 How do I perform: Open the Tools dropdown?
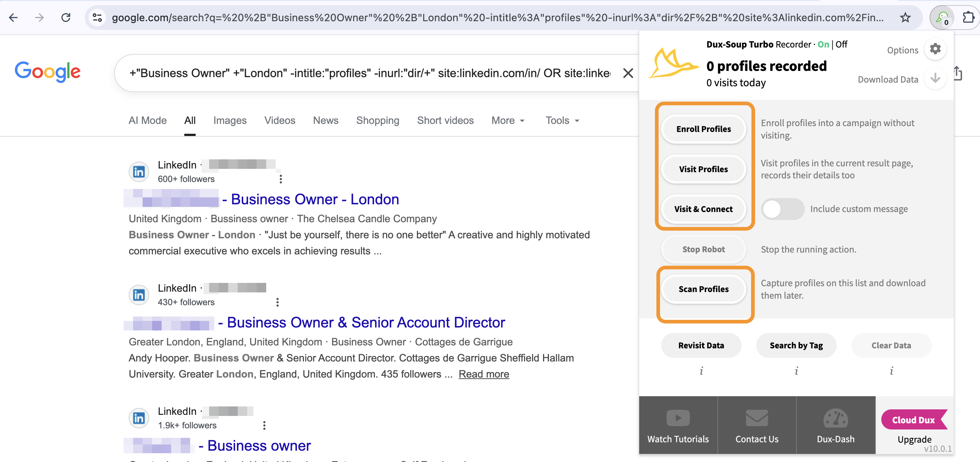562,121
